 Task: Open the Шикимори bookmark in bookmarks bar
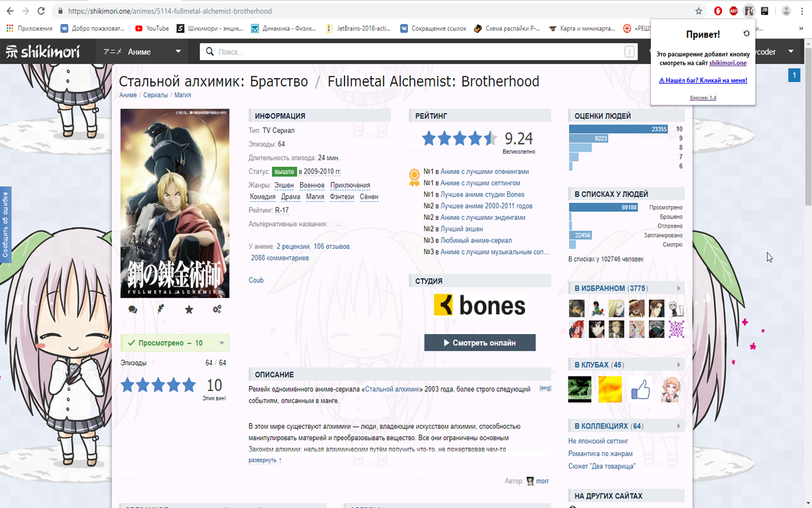coord(211,28)
